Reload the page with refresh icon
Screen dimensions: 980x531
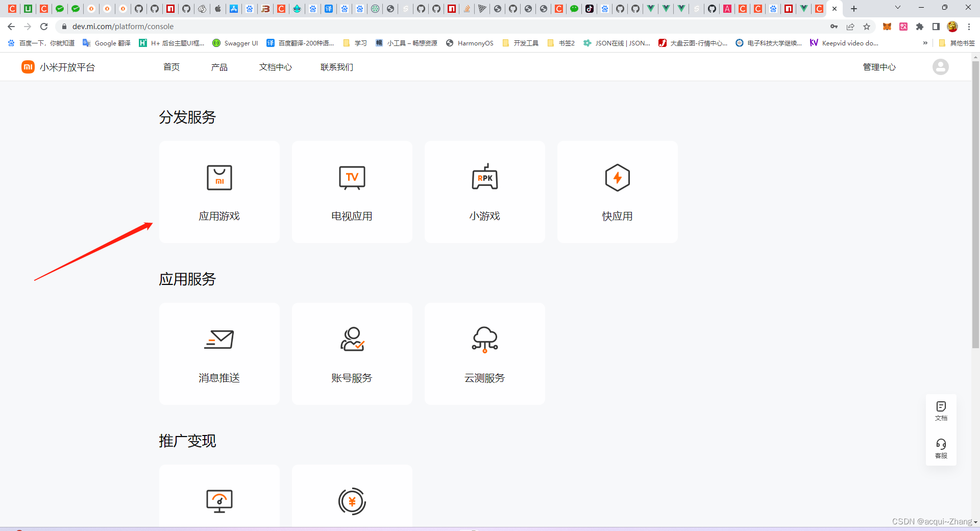click(x=44, y=27)
